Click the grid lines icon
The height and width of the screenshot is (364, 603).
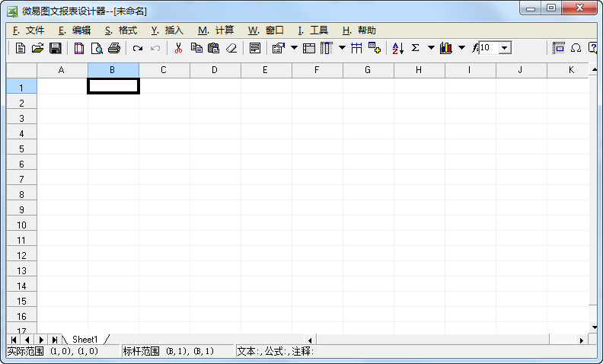tap(356, 48)
